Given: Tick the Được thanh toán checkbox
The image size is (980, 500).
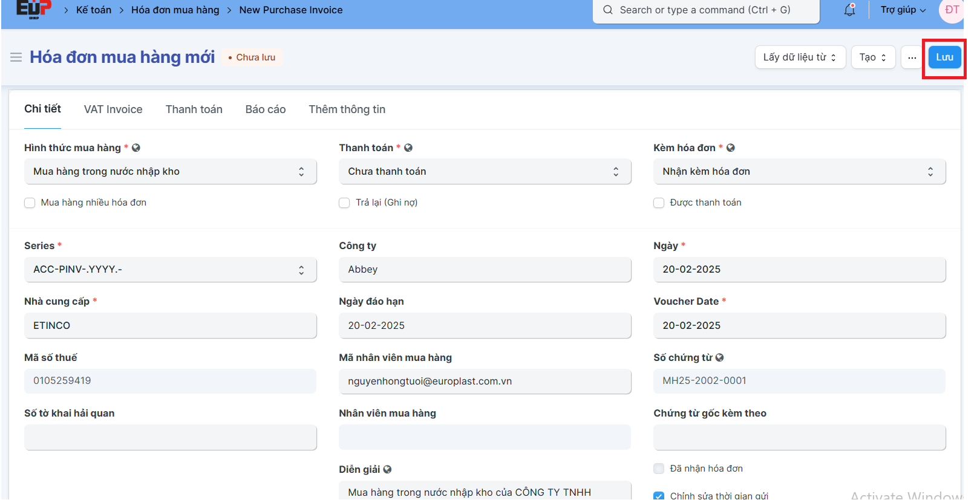Looking at the screenshot, I should point(659,203).
